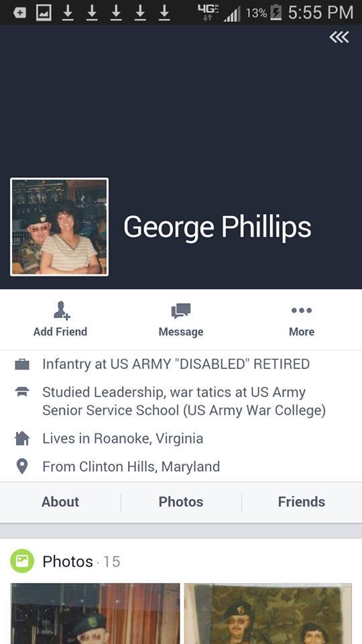Viewport: 362px width, 644px height.
Task: Switch to the About tab
Action: [x=60, y=502]
